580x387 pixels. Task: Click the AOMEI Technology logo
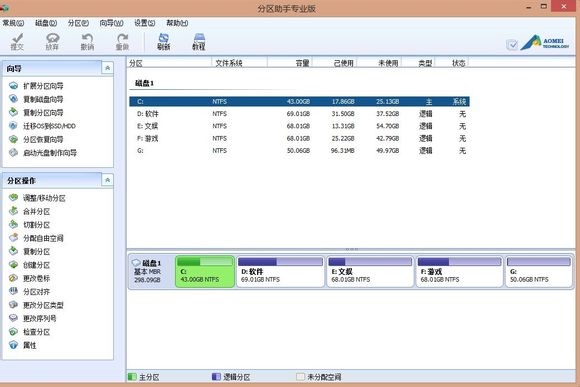545,43
